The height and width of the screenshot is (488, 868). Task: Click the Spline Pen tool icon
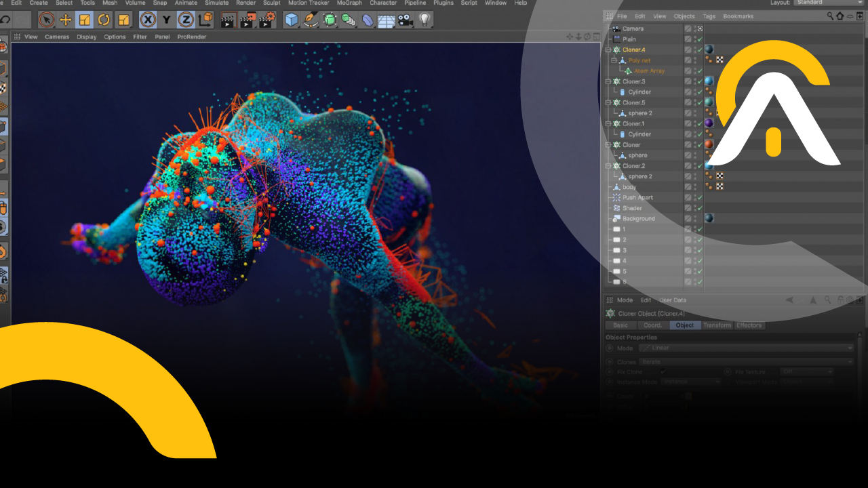(x=311, y=20)
